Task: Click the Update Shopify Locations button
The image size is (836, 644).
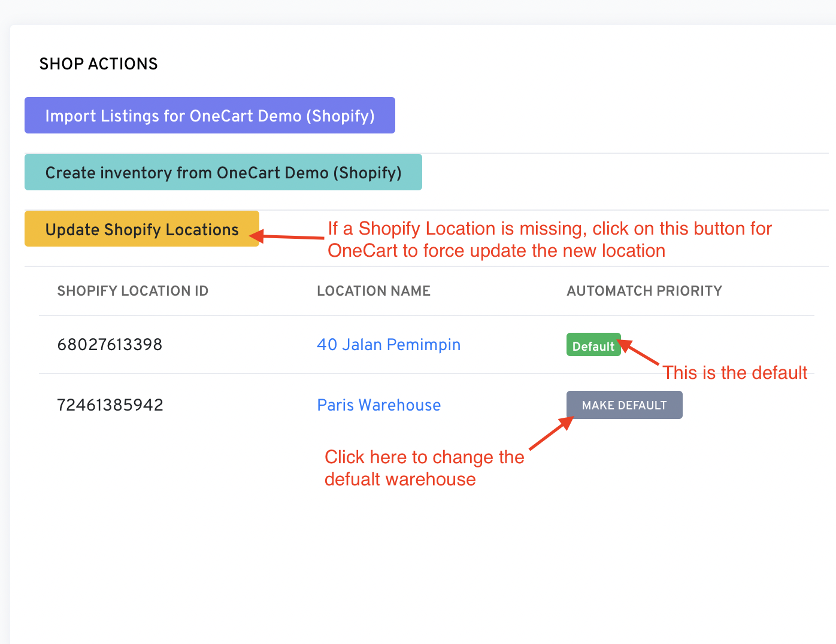Action: (142, 229)
